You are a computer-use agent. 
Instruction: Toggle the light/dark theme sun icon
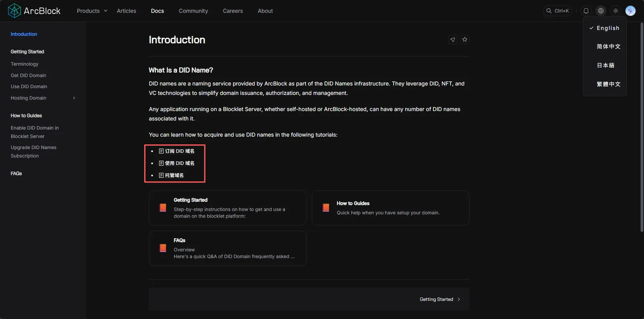[616, 11]
